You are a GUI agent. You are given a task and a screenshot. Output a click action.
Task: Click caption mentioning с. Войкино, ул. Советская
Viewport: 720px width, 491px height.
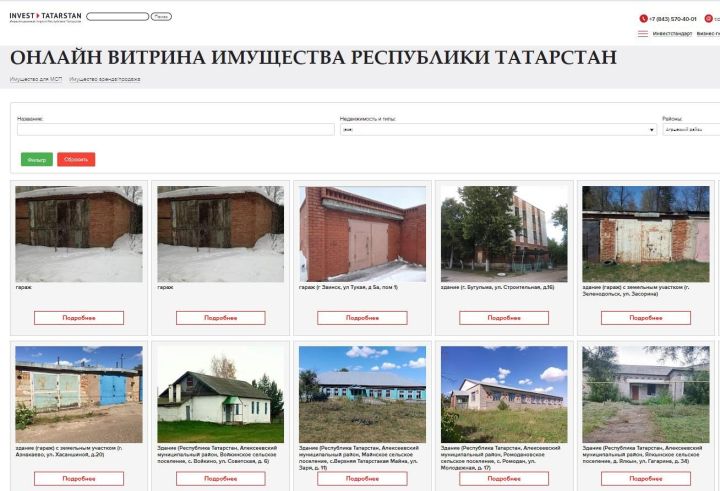click(217, 454)
